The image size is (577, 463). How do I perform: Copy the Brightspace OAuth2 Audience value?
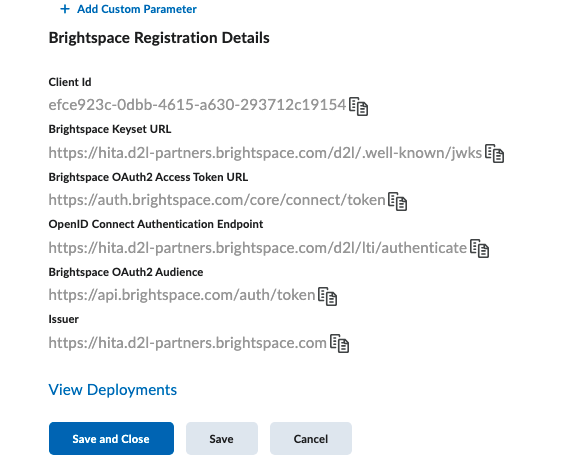328,296
